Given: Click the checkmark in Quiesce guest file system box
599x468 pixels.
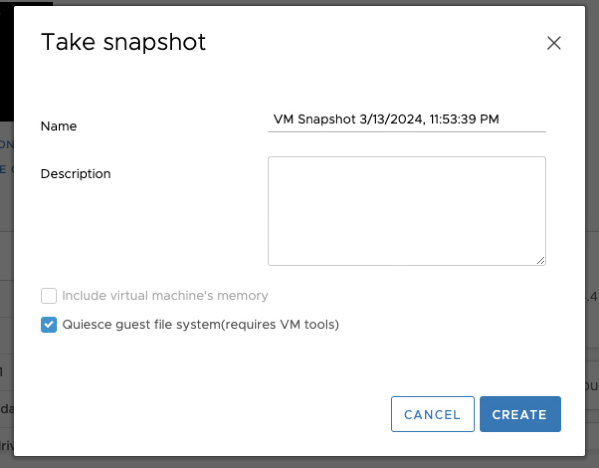Looking at the screenshot, I should [49, 325].
